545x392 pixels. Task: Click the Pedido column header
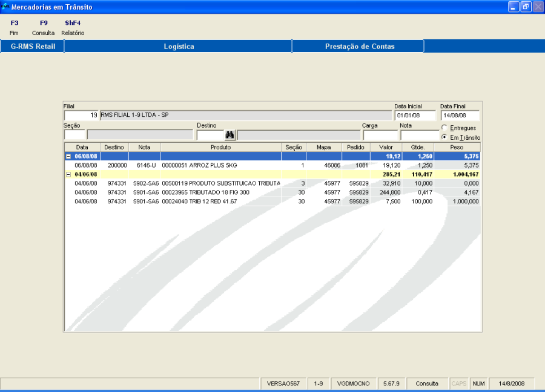pyautogui.click(x=356, y=147)
